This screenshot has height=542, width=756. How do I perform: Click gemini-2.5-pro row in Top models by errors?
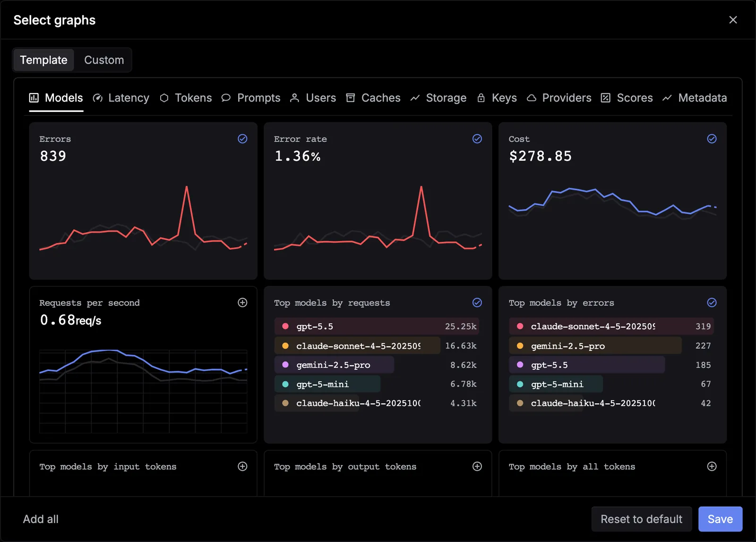(610, 346)
